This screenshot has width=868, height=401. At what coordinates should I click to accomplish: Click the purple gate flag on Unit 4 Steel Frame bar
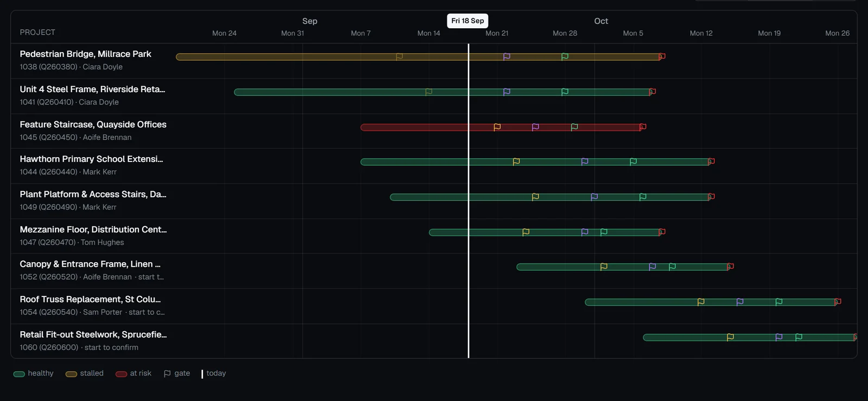click(x=507, y=92)
